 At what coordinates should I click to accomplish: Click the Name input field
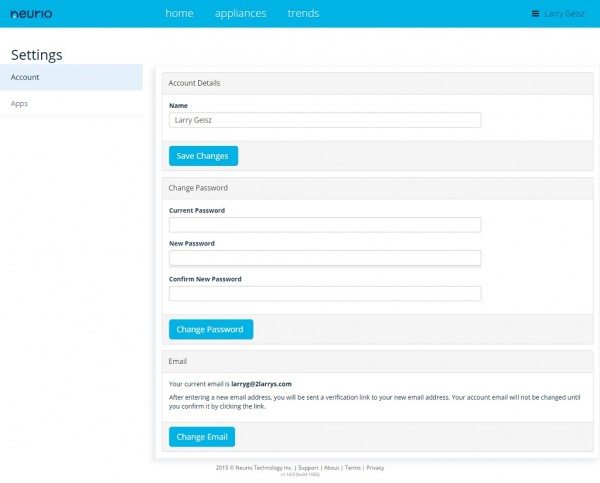tap(325, 120)
